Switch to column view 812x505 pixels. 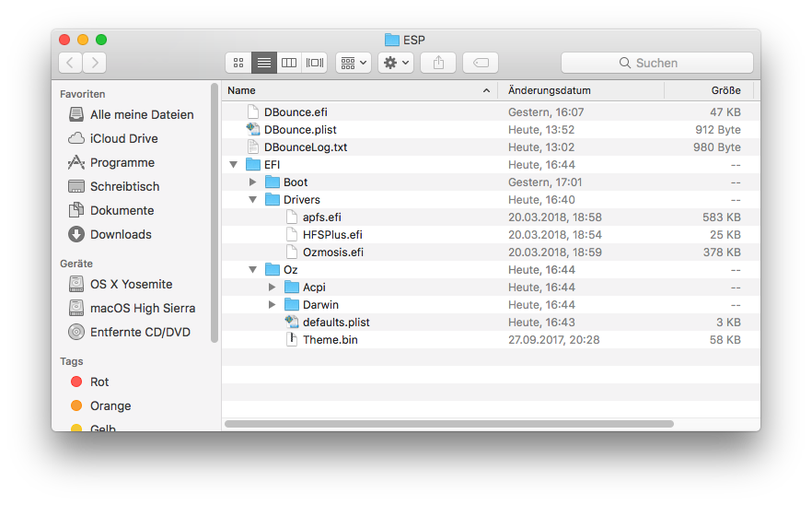pos(289,63)
